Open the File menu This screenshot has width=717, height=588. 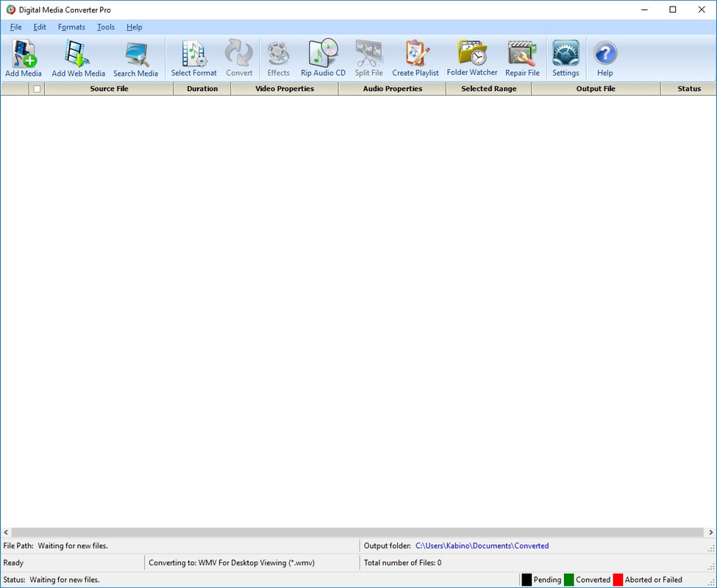[x=16, y=27]
